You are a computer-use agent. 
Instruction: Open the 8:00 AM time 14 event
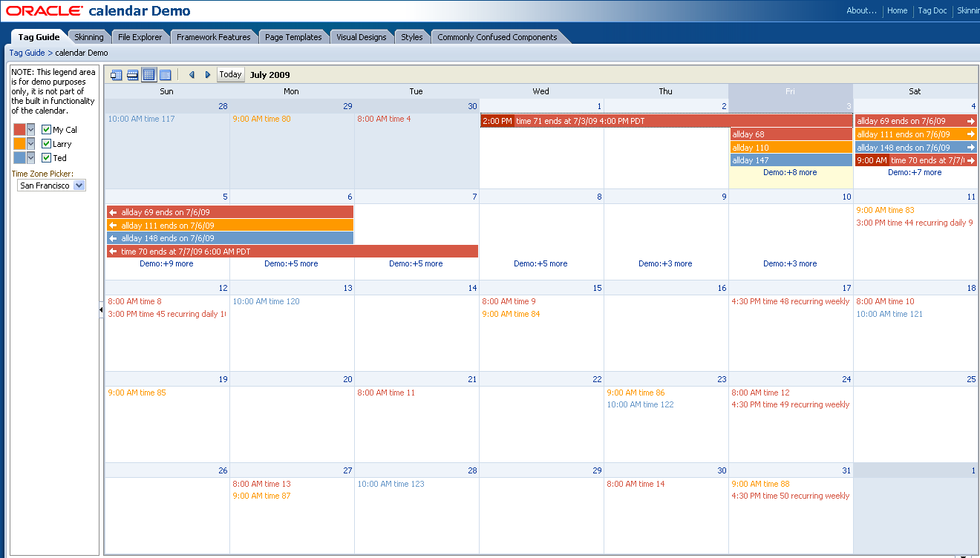click(x=636, y=484)
